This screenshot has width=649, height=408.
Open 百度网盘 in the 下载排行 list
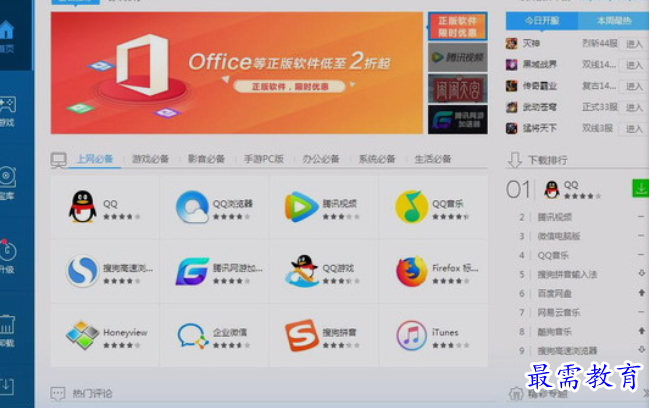pos(555,293)
